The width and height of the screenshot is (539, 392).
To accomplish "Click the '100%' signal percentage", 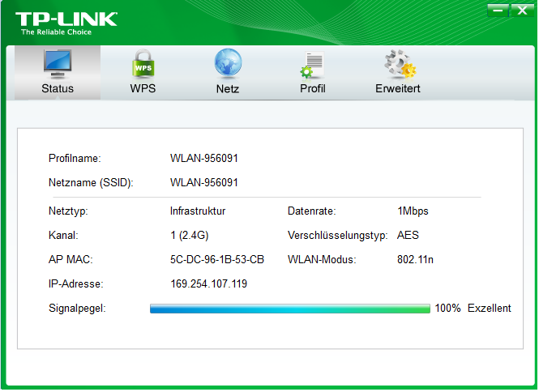I will click(x=447, y=308).
